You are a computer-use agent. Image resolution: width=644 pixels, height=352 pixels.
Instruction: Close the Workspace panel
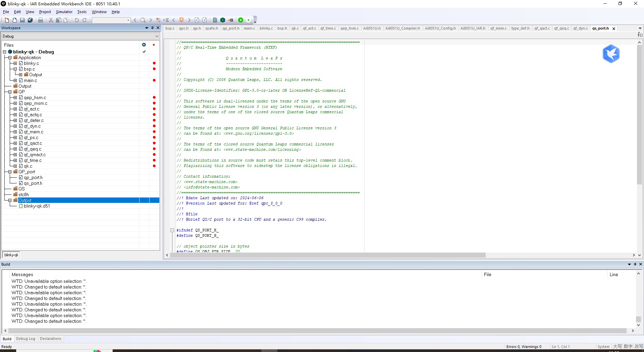[x=158, y=28]
